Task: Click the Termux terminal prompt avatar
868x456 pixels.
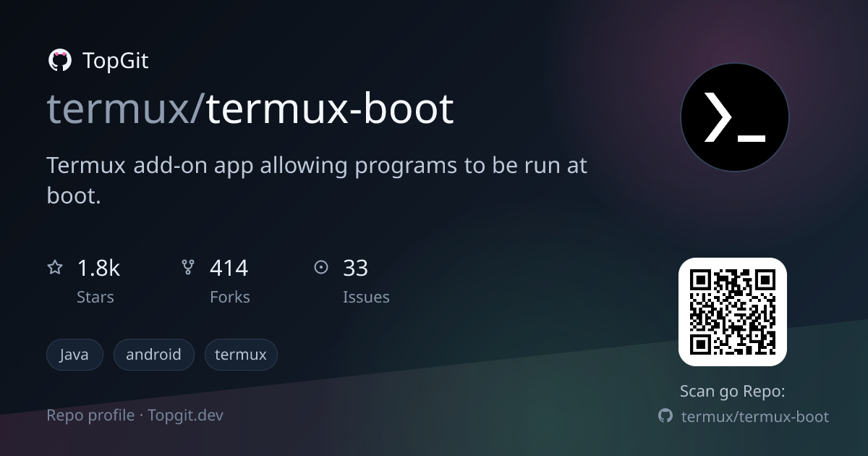Action: tap(734, 117)
